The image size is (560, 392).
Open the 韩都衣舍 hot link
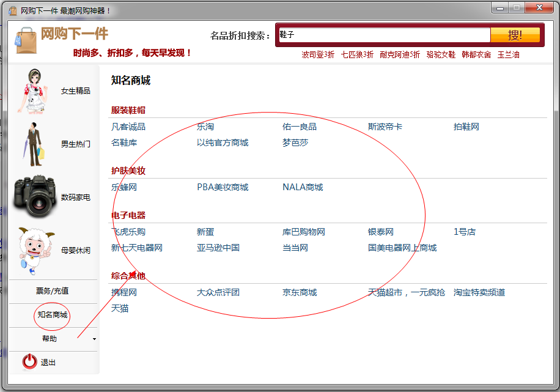(x=476, y=54)
